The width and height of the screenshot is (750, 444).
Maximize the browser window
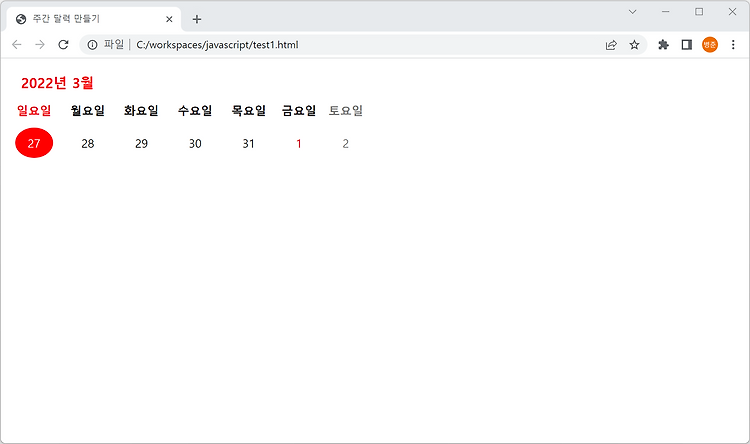tap(699, 11)
